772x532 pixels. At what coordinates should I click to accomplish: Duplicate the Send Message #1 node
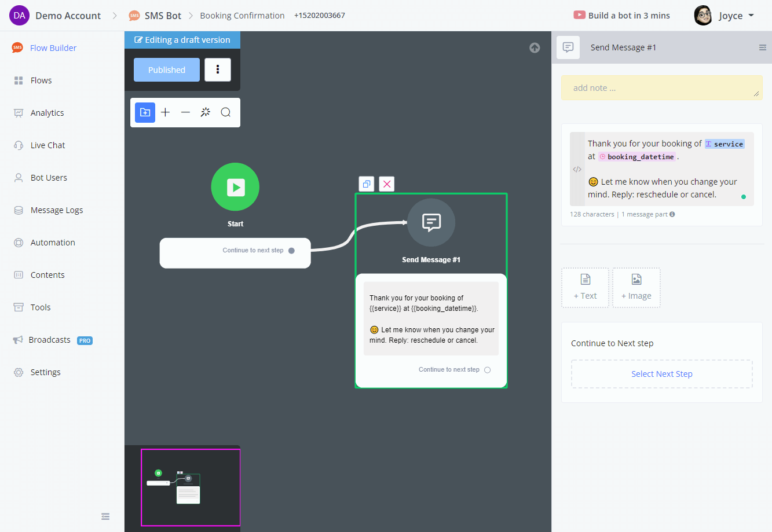click(x=367, y=184)
